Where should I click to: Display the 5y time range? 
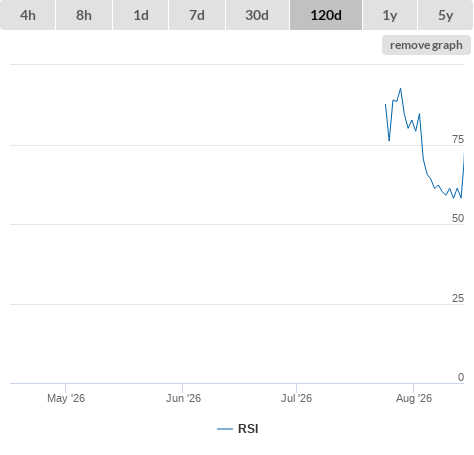click(445, 15)
